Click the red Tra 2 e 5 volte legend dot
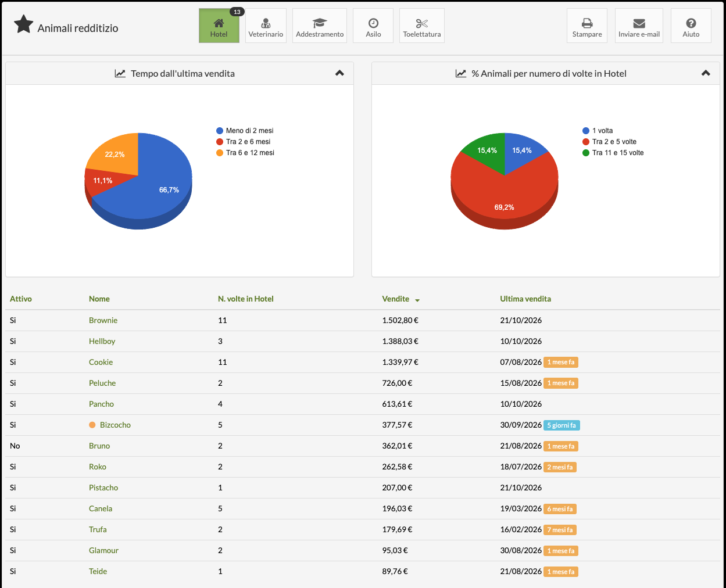The image size is (726, 588). [586, 142]
